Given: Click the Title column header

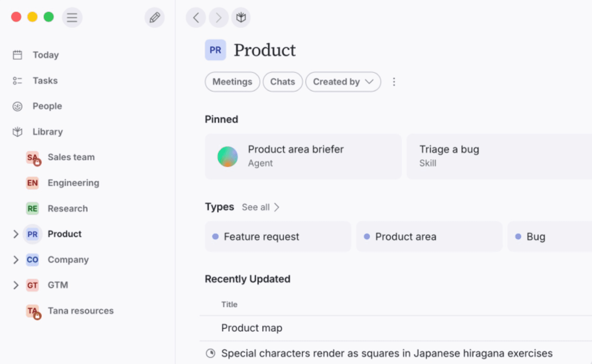Looking at the screenshot, I should point(229,304).
